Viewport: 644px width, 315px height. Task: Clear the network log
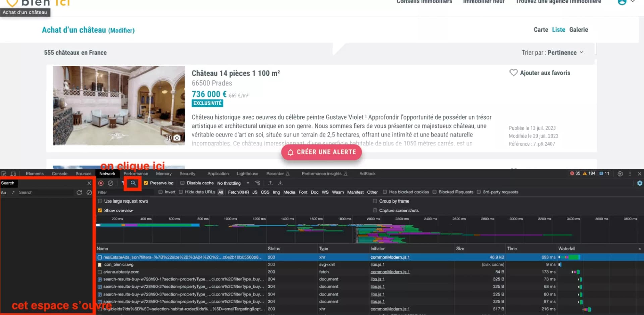coord(110,183)
